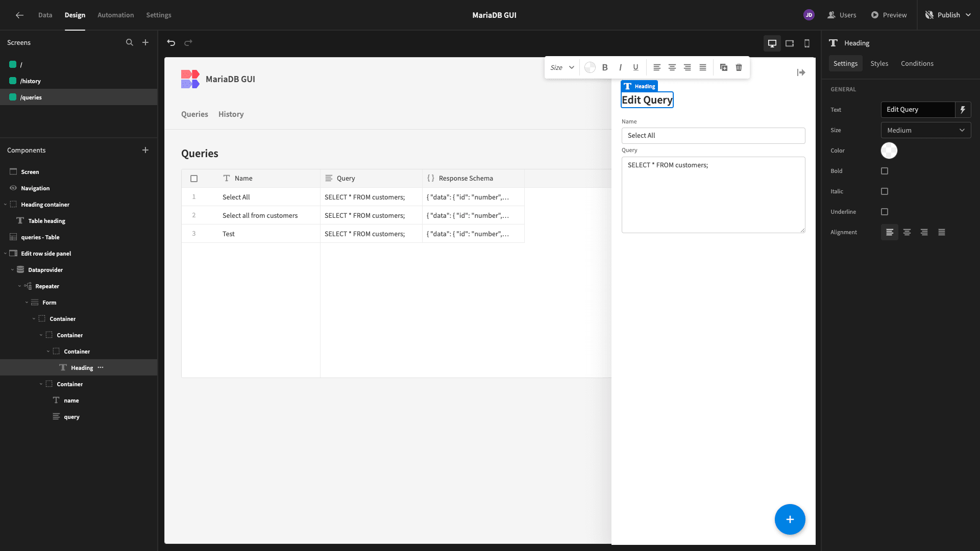This screenshot has height=551, width=980.
Task: Close side panel with arrow icon
Action: tap(801, 72)
